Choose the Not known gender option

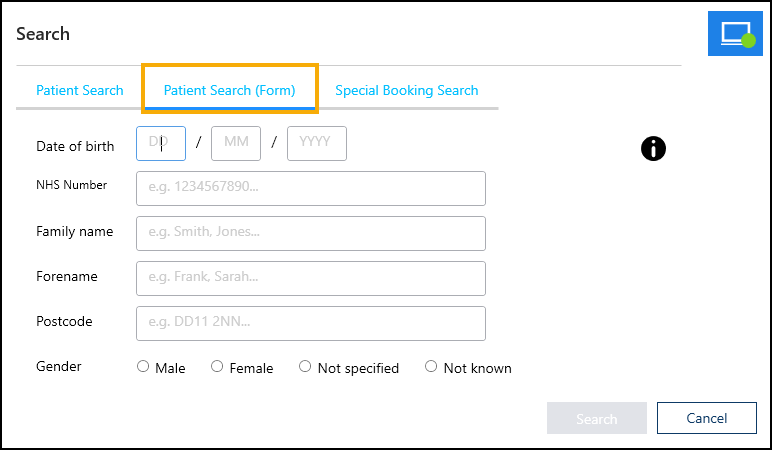tap(431, 367)
